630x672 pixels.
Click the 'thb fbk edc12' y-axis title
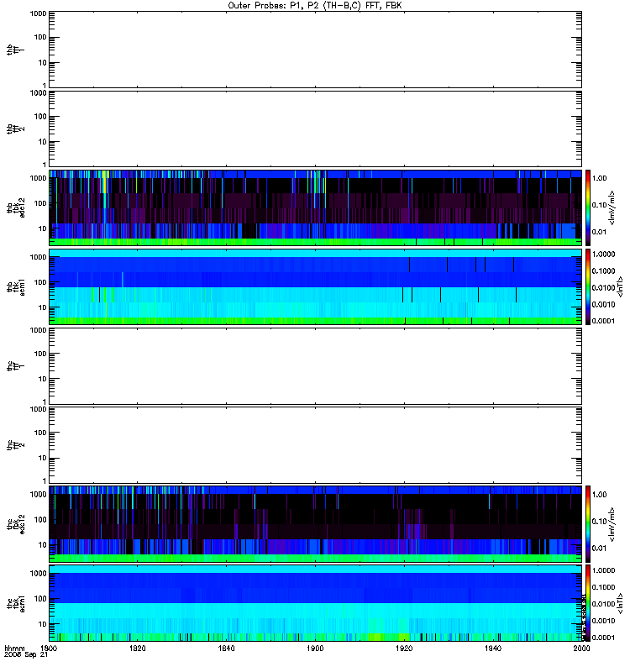point(16,207)
